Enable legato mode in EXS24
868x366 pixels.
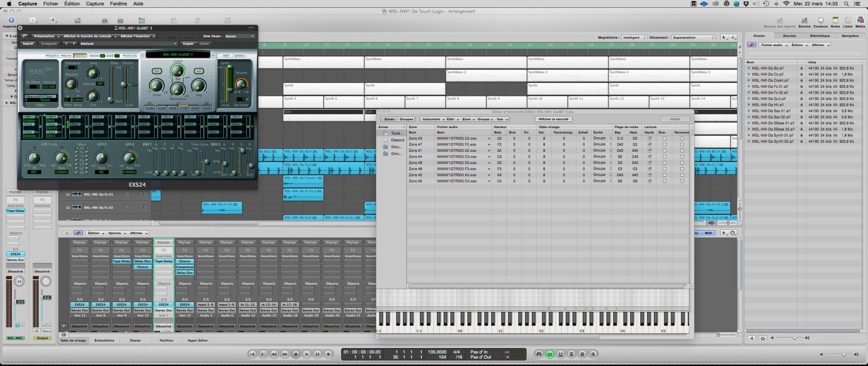click(x=52, y=56)
